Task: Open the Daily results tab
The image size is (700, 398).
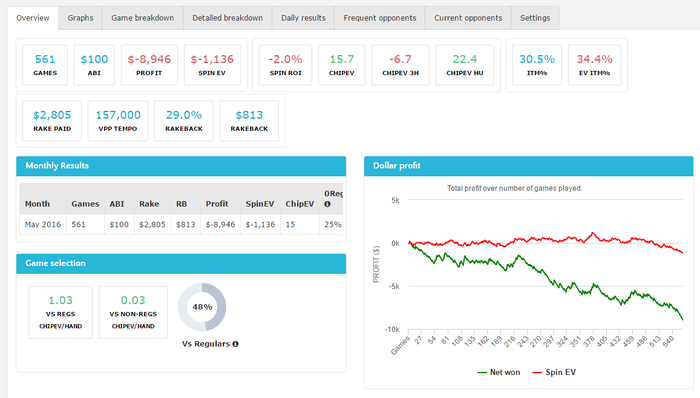Action: pos(303,18)
